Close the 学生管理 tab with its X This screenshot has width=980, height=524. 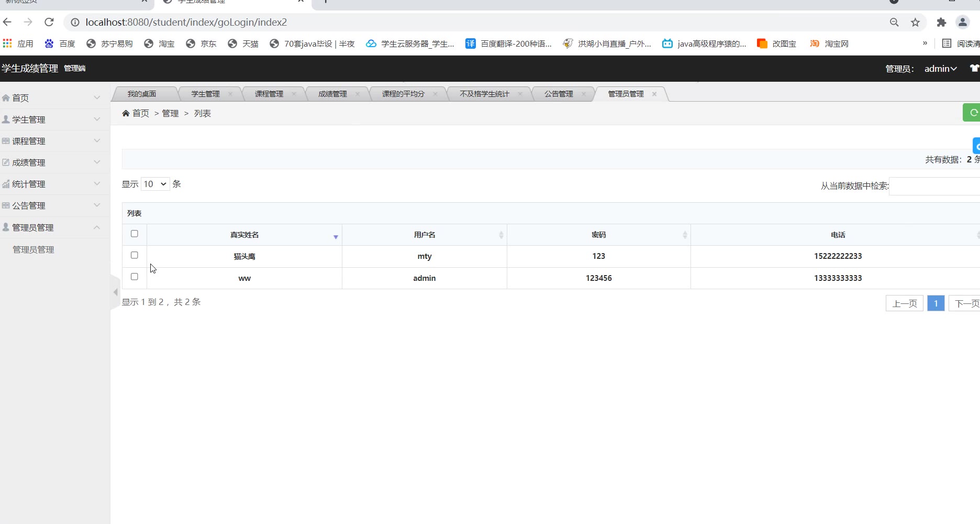(x=230, y=94)
